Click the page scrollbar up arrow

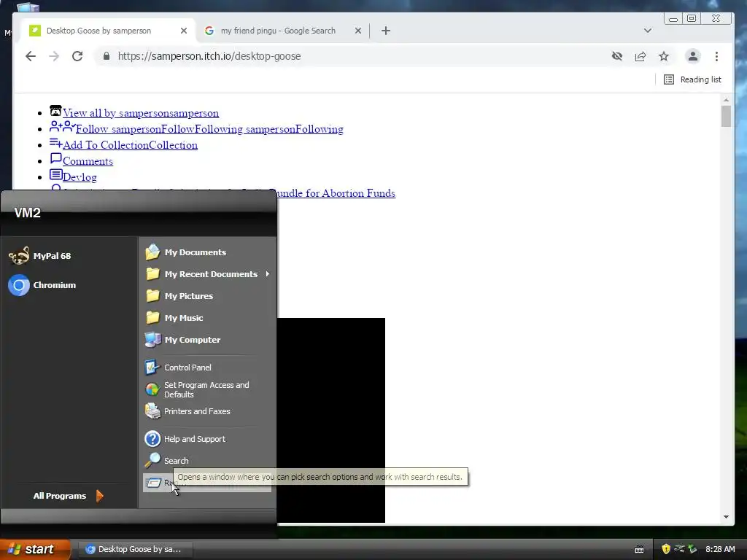(726, 100)
